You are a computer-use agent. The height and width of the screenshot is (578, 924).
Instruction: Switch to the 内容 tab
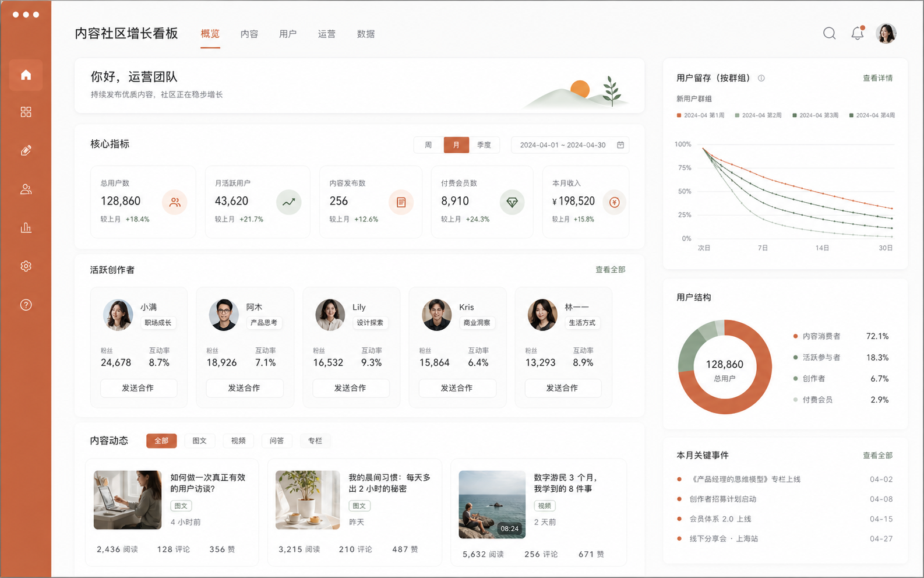pos(249,34)
